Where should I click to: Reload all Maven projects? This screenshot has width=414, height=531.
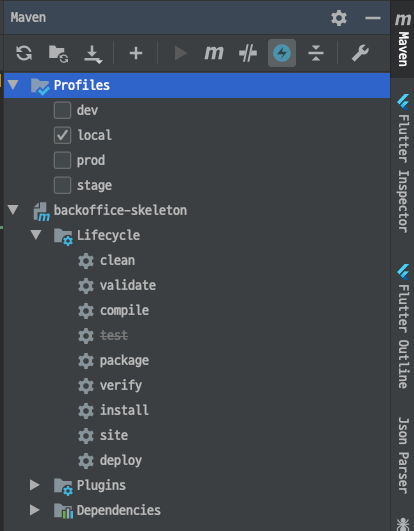[x=24, y=53]
